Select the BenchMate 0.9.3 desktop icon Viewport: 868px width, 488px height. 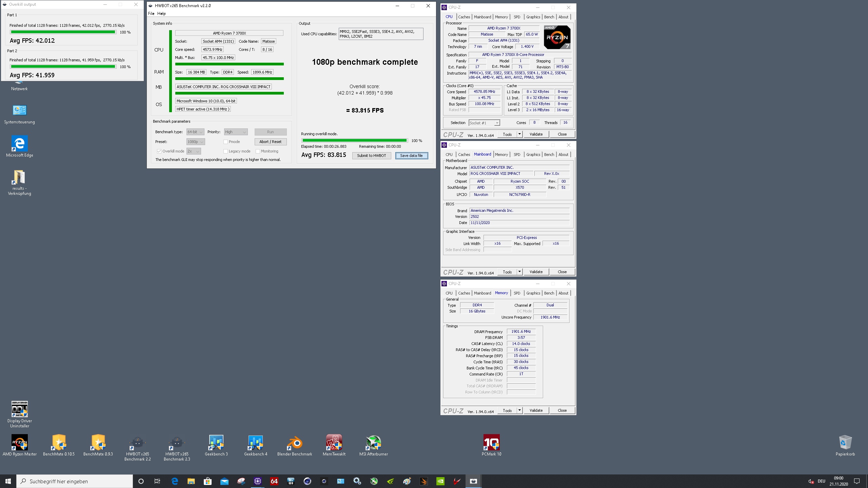coord(98,445)
